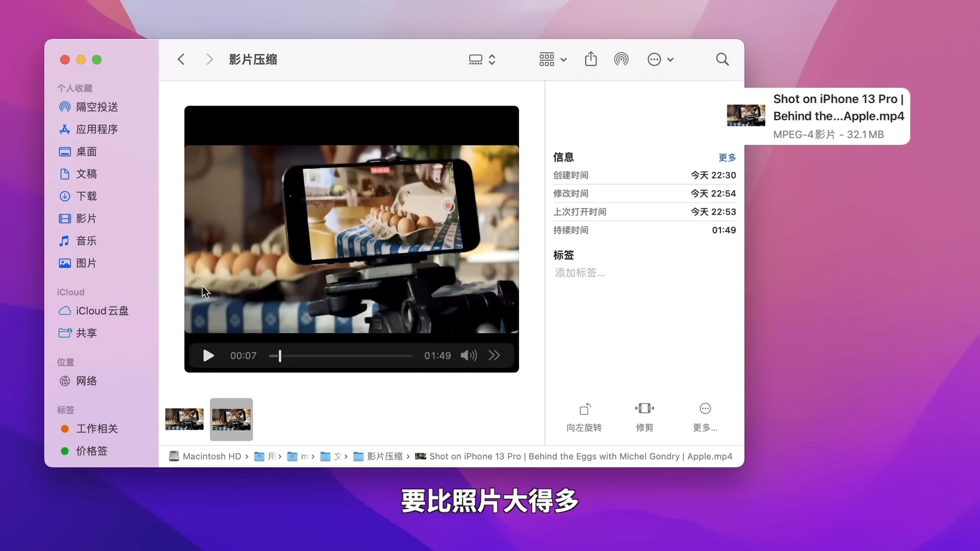The width and height of the screenshot is (980, 551).
Task: Click the Shot on iPhone 13 Pro filename
Action: [839, 108]
